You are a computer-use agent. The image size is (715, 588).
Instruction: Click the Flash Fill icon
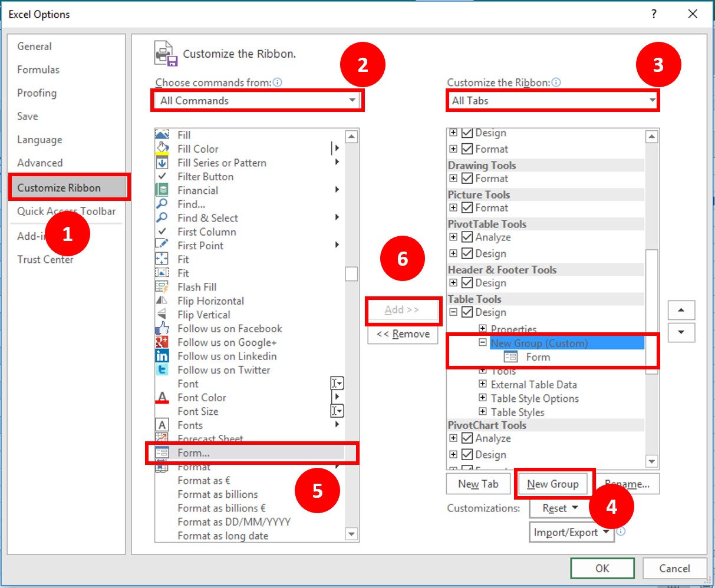[x=162, y=287]
